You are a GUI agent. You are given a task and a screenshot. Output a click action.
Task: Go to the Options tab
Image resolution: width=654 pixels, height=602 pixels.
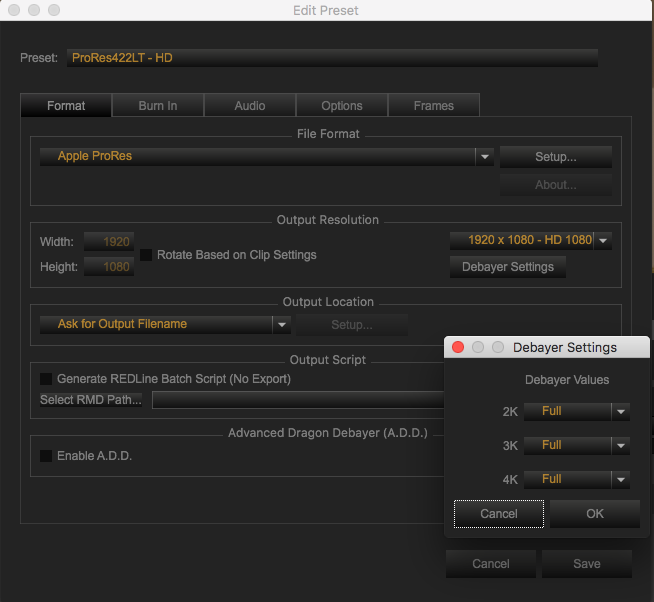pos(342,106)
